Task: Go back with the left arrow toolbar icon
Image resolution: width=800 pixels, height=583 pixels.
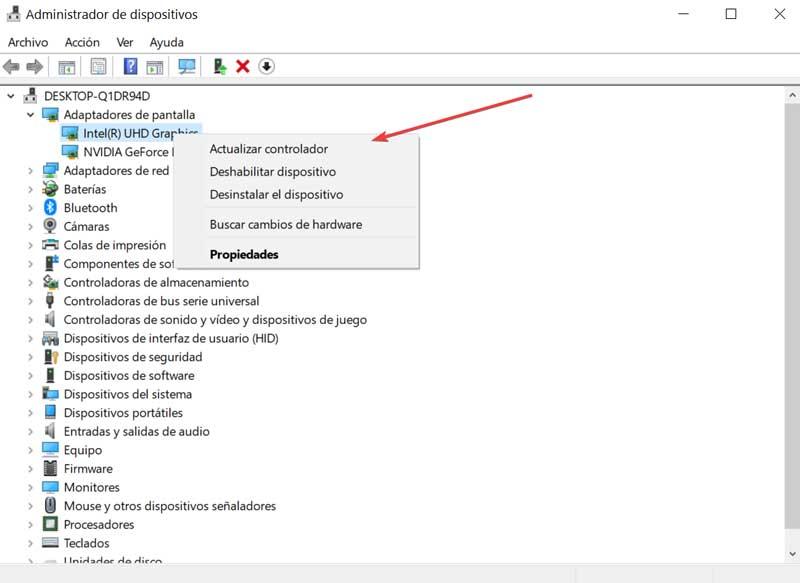Action: (11, 66)
